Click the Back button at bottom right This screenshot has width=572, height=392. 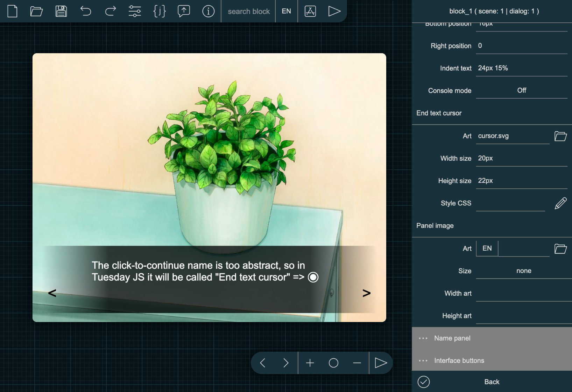coord(492,382)
